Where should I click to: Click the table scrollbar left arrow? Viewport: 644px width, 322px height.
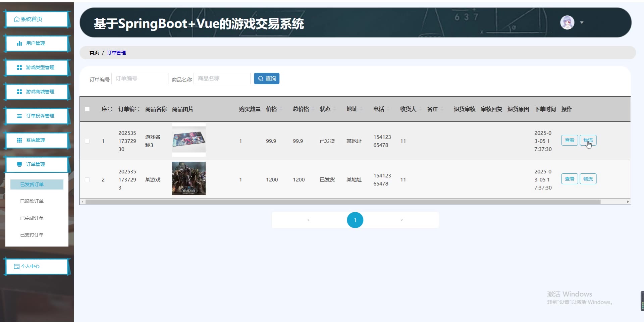(x=83, y=202)
